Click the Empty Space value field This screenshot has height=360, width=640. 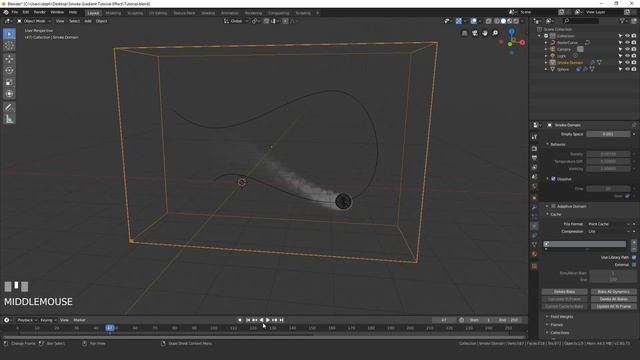pyautogui.click(x=608, y=134)
